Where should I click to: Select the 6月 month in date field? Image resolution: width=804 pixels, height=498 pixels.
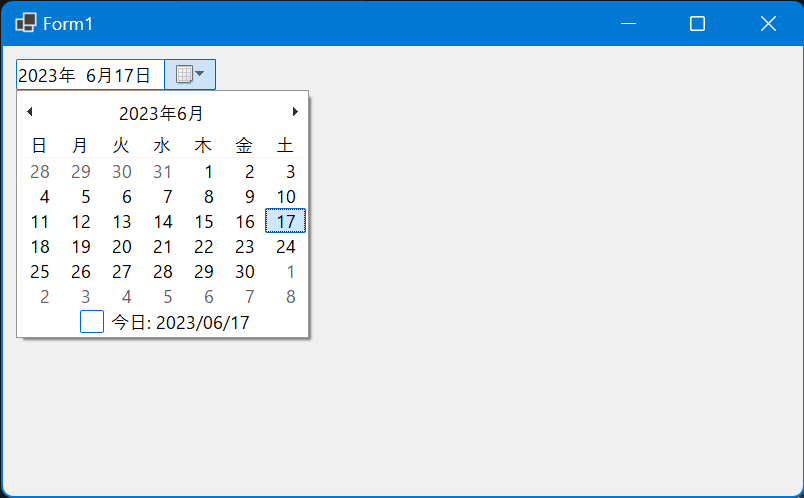[x=99, y=75]
